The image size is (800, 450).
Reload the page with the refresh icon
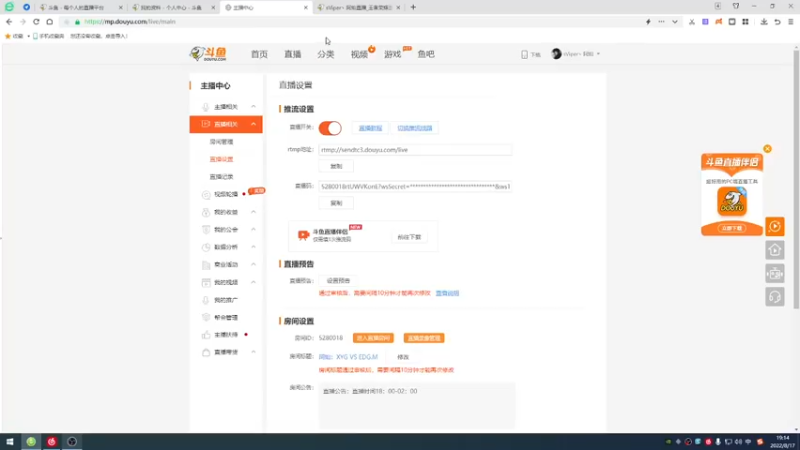click(36, 21)
